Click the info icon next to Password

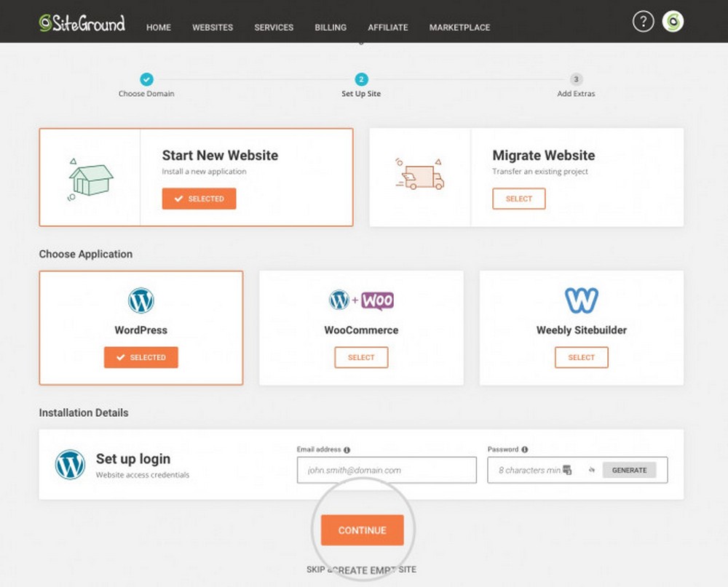pos(525,450)
